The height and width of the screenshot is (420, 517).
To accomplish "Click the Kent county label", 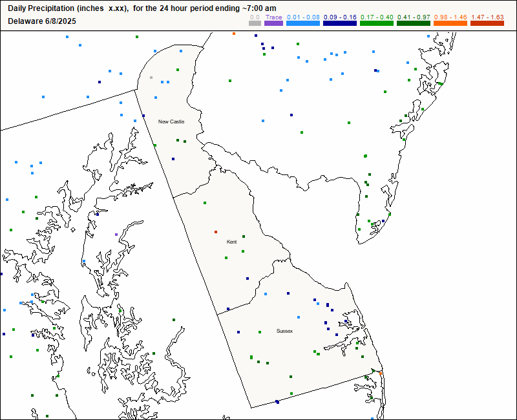I will tap(231, 242).
